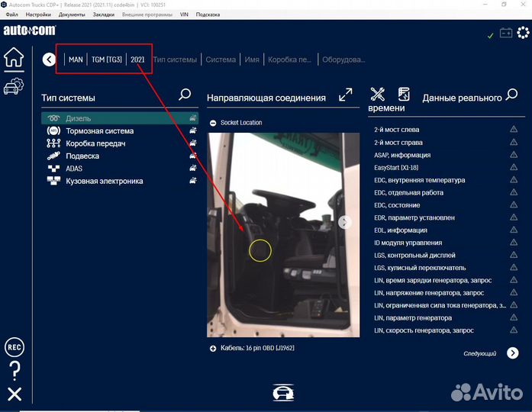Select LGS, кулисный переключатель parameter
The image size is (532, 412).
pyautogui.click(x=420, y=268)
